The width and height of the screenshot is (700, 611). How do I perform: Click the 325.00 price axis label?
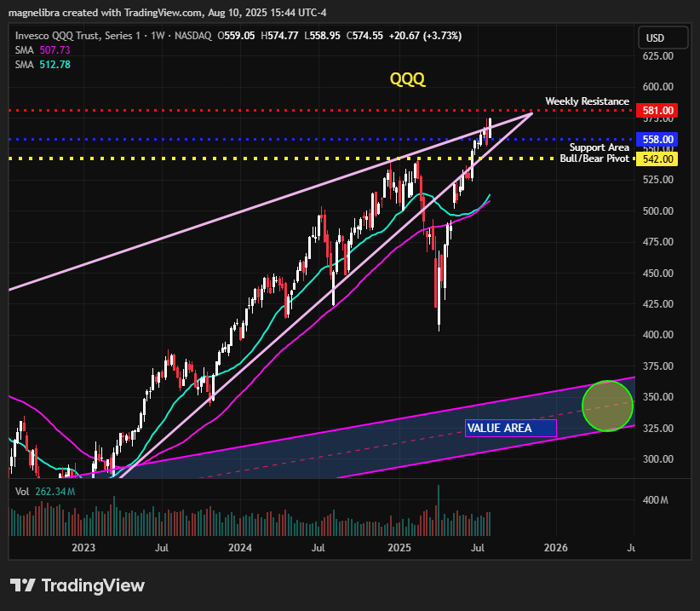pos(658,429)
